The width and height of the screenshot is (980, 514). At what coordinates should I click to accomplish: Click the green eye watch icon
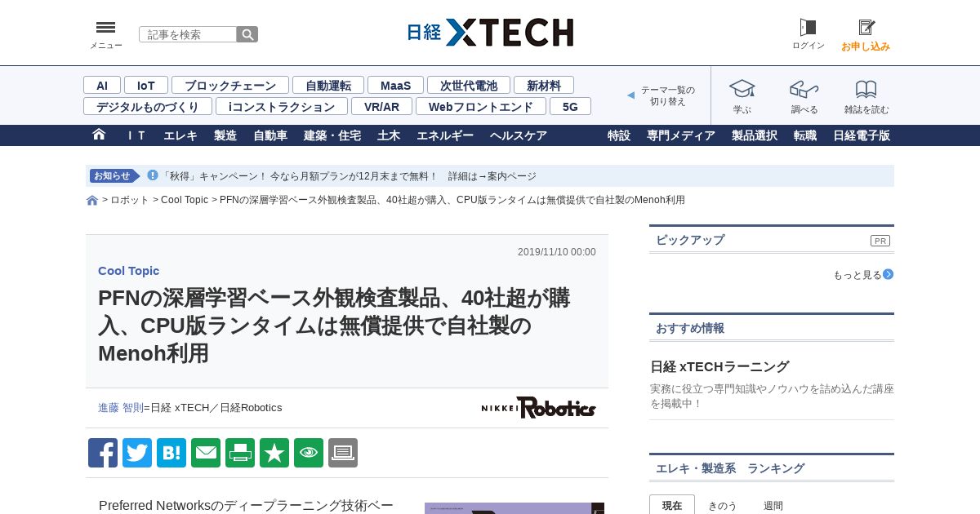[x=309, y=453]
